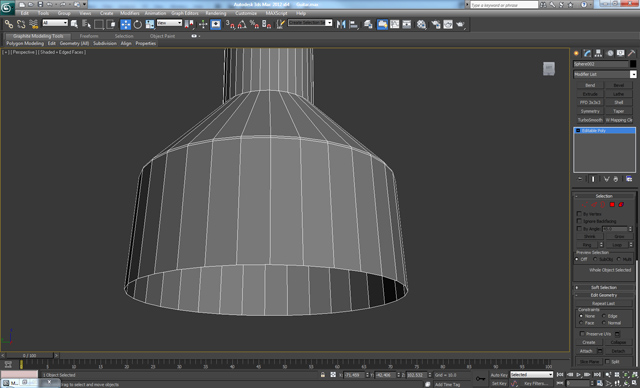Screen dimensions: 640x388
Task: Click the object color swatch beside Sphere002
Action: (633, 64)
